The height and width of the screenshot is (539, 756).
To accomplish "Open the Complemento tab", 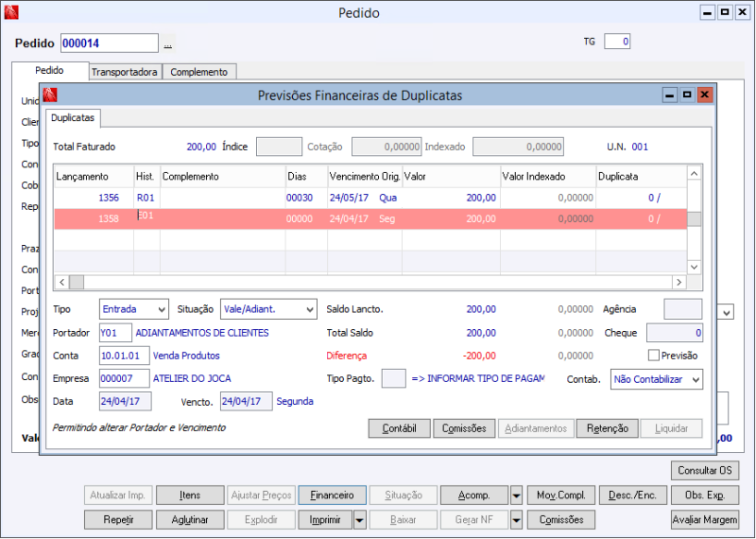I will (x=199, y=72).
